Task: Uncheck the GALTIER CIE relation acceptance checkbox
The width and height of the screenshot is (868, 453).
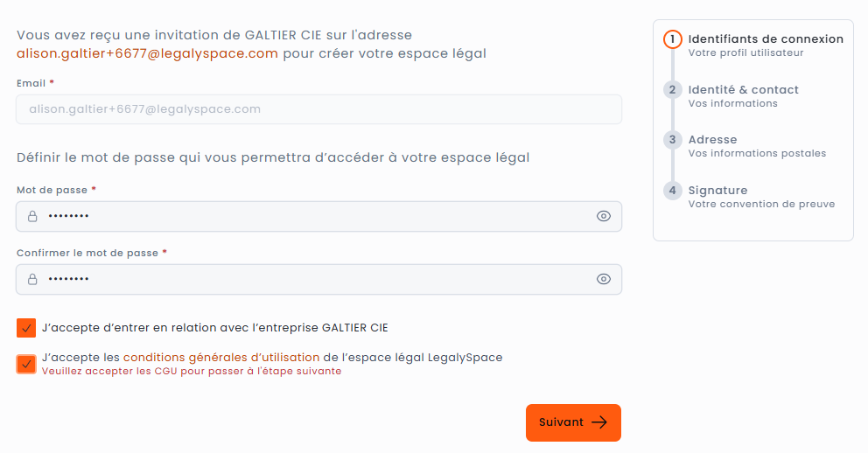Action: 26,328
